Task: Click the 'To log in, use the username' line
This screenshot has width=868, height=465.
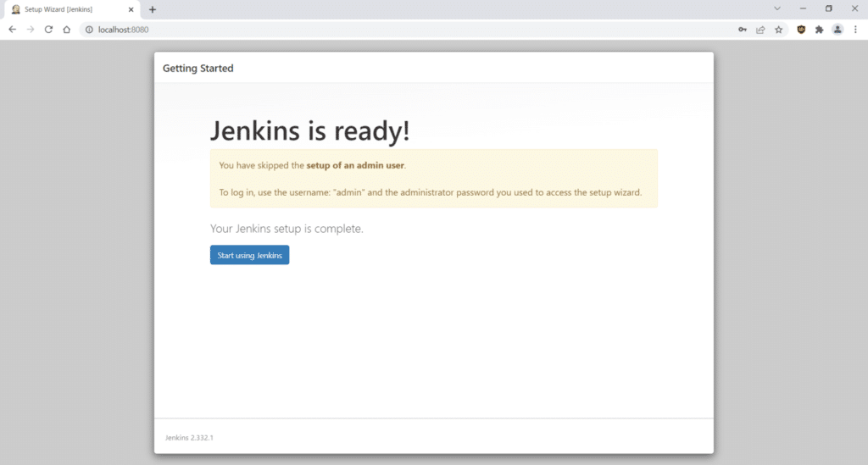Action: (431, 192)
